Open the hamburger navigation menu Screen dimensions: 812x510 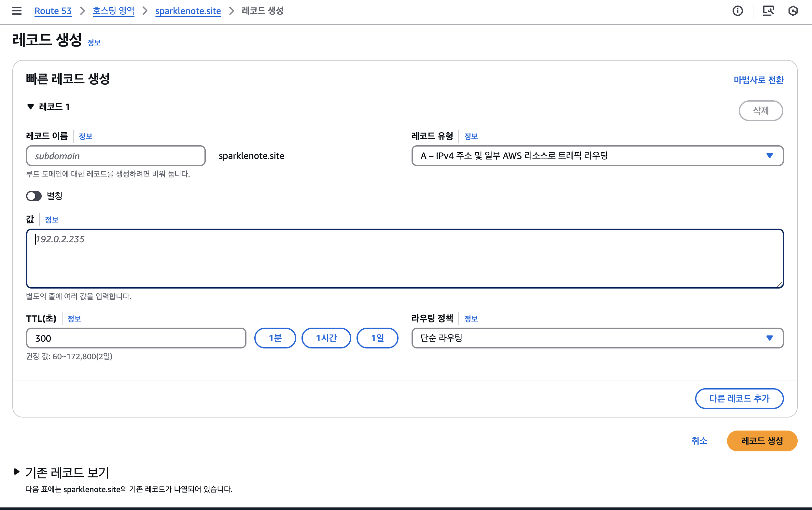coord(17,11)
